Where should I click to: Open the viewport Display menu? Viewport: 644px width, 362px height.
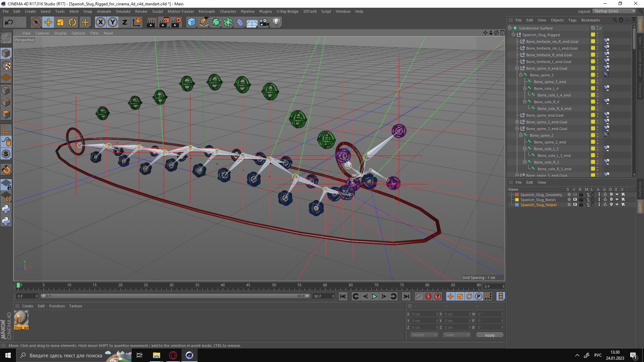(x=60, y=33)
